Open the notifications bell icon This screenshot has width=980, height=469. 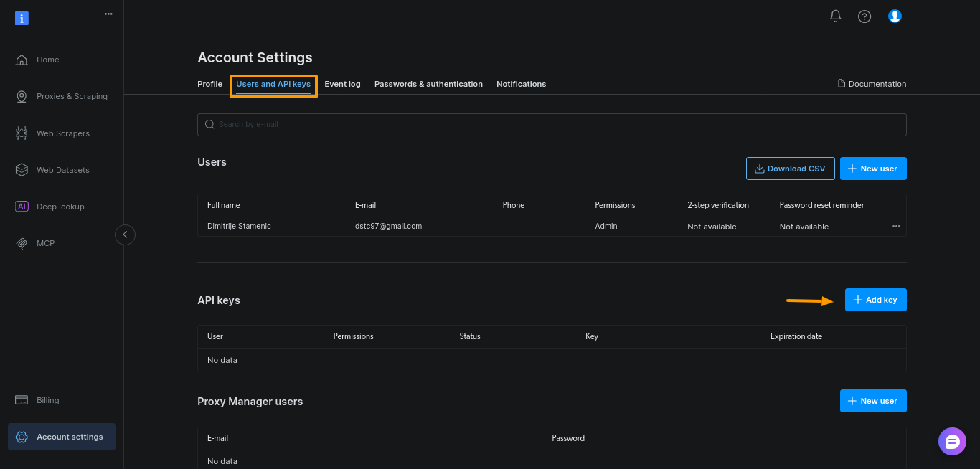[x=835, y=16]
